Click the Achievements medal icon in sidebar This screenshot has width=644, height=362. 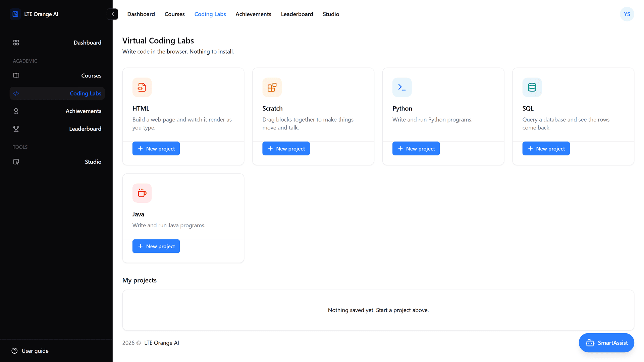tap(16, 111)
